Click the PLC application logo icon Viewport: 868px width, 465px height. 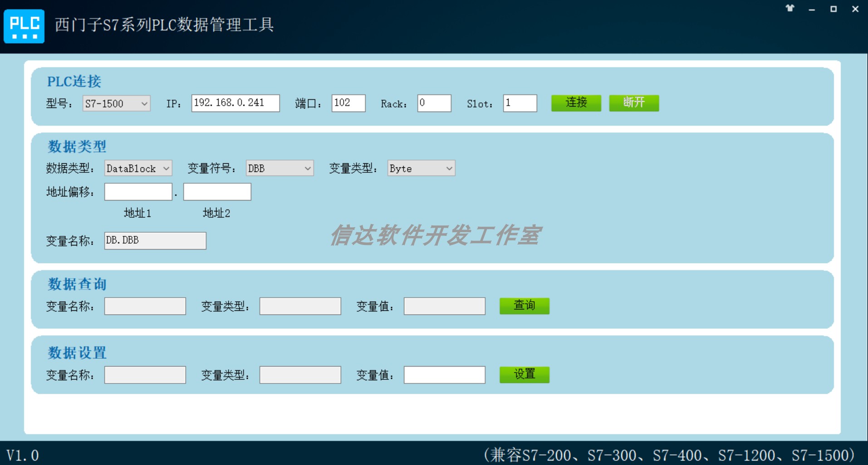[24, 26]
